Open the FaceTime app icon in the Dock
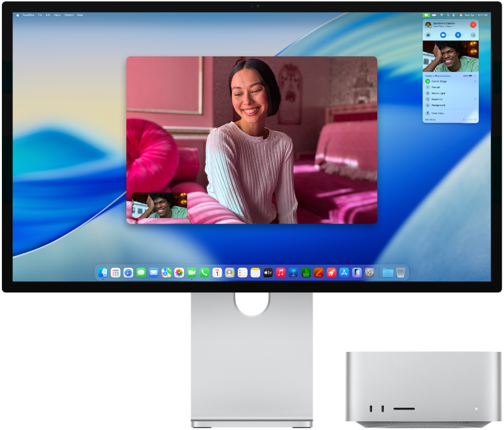504x430 pixels. click(191, 271)
